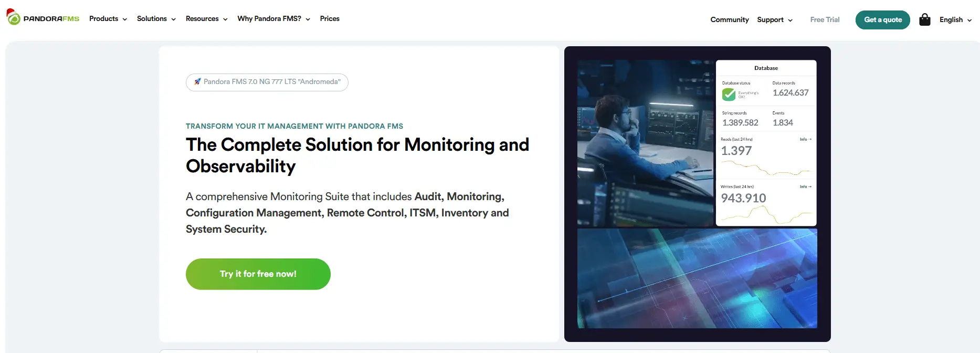Click the green database status checkmark
The height and width of the screenshot is (353, 980).
(x=729, y=95)
